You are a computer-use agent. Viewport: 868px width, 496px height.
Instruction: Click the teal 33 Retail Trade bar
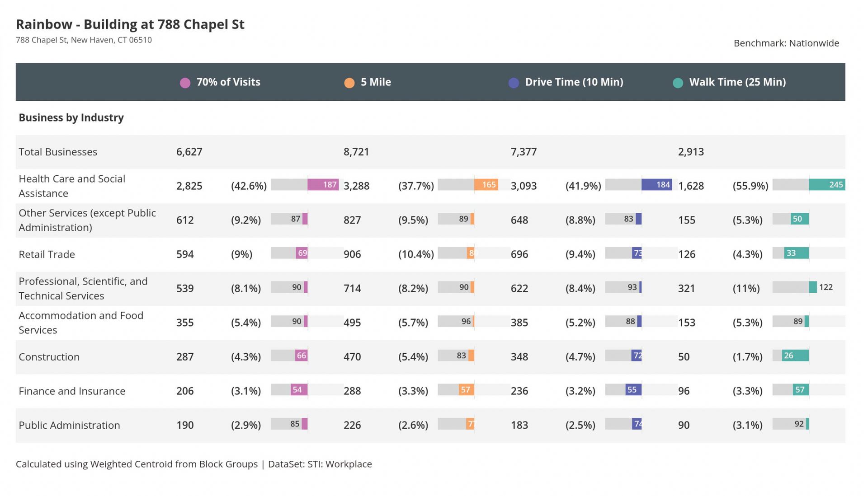pos(796,253)
